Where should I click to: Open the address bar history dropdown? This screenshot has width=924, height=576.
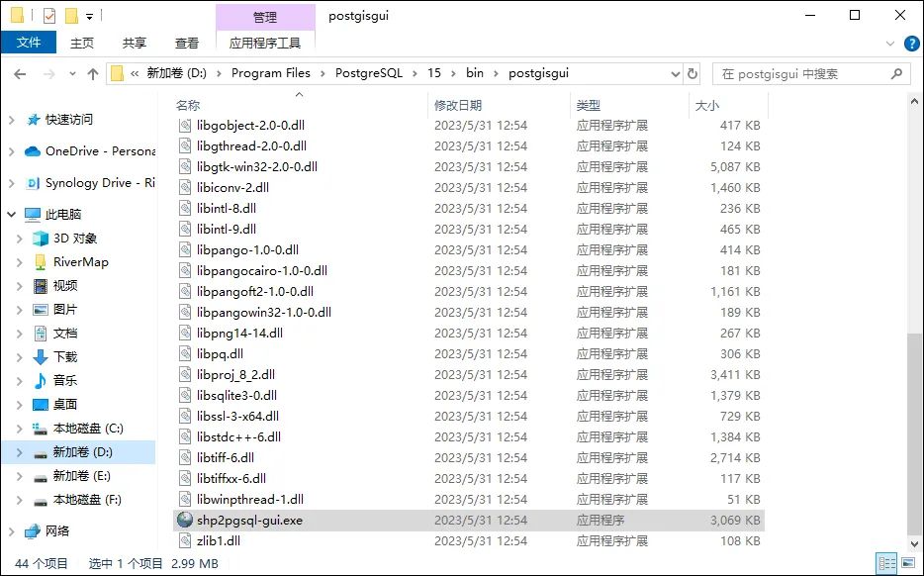coord(676,72)
